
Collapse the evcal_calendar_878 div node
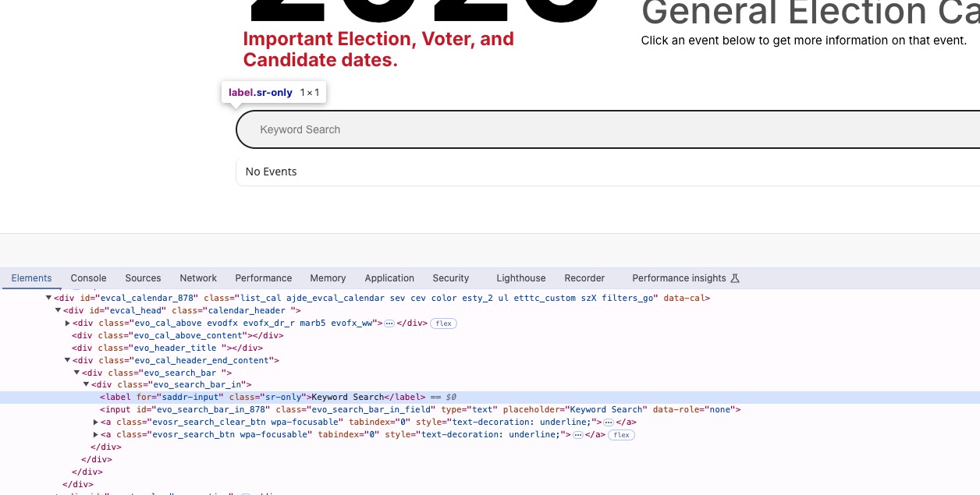pyautogui.click(x=48, y=298)
